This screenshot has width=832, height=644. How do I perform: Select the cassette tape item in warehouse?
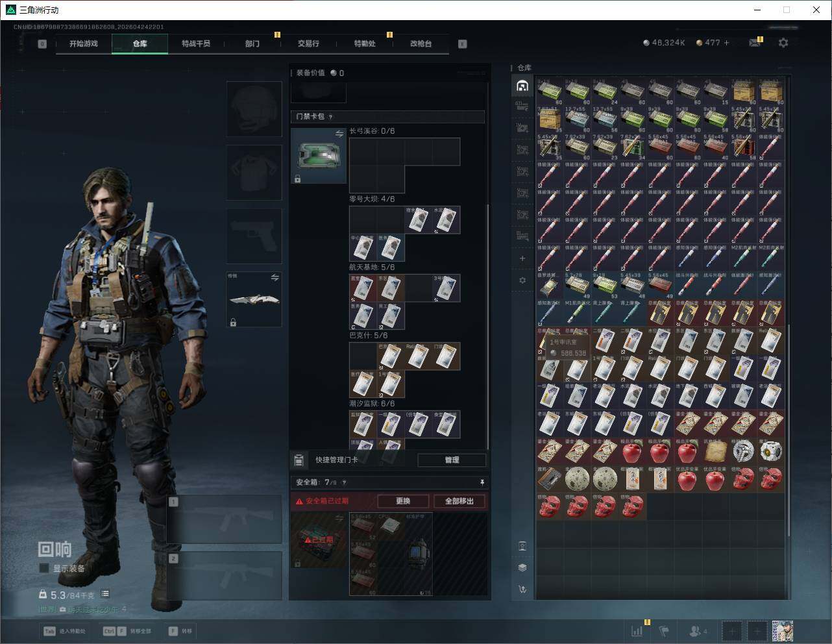(550, 478)
